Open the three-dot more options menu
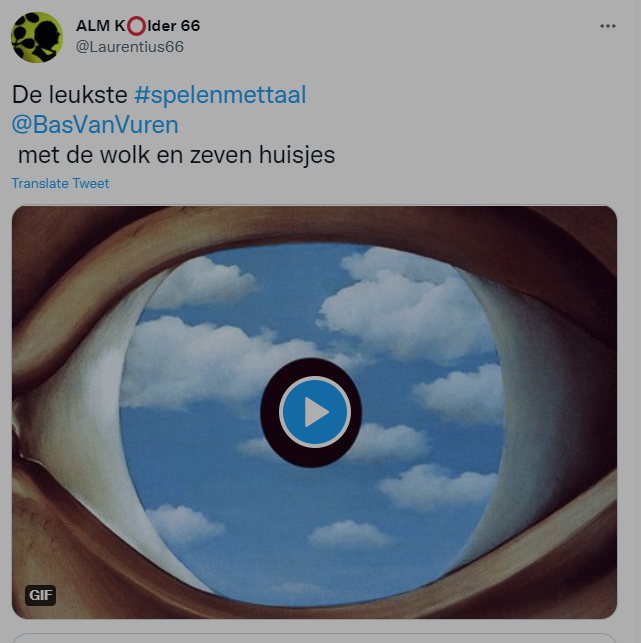641x643 pixels. coord(607,26)
